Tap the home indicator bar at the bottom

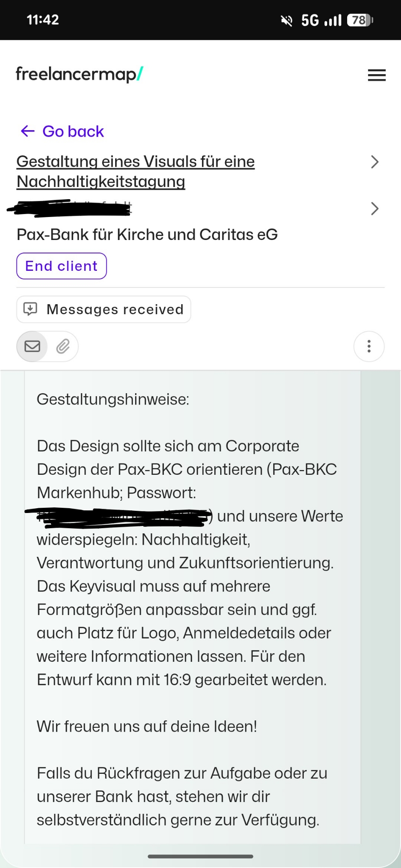pyautogui.click(x=200, y=856)
